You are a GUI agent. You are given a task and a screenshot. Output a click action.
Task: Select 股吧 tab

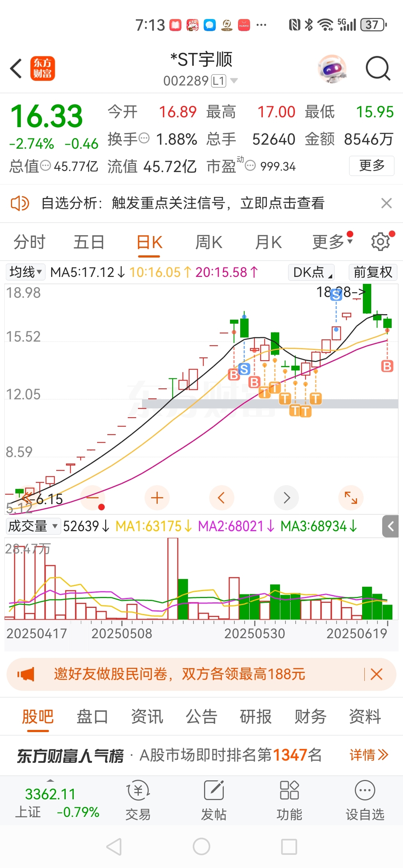pos(38,716)
